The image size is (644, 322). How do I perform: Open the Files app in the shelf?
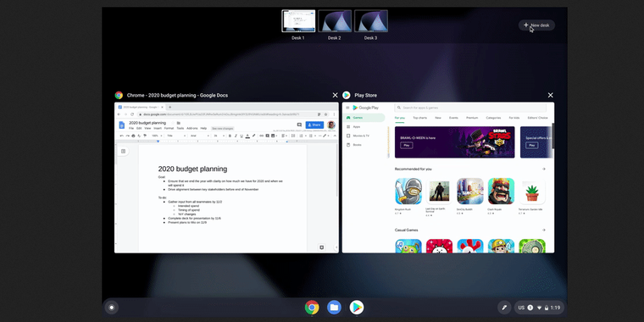tap(334, 308)
